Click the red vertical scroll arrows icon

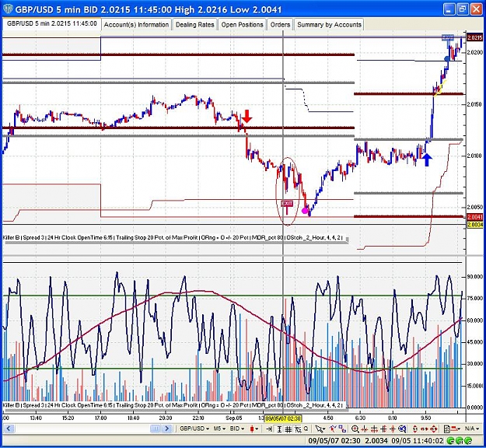click(415, 429)
